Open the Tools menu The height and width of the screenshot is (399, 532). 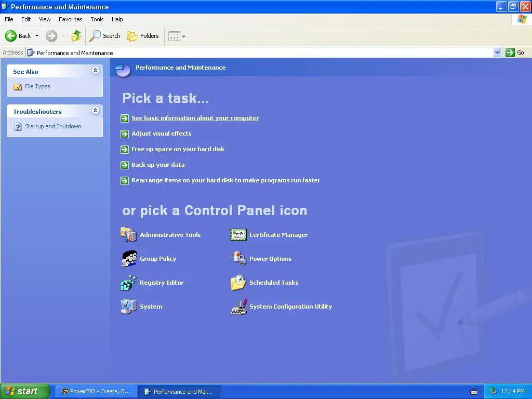click(97, 19)
